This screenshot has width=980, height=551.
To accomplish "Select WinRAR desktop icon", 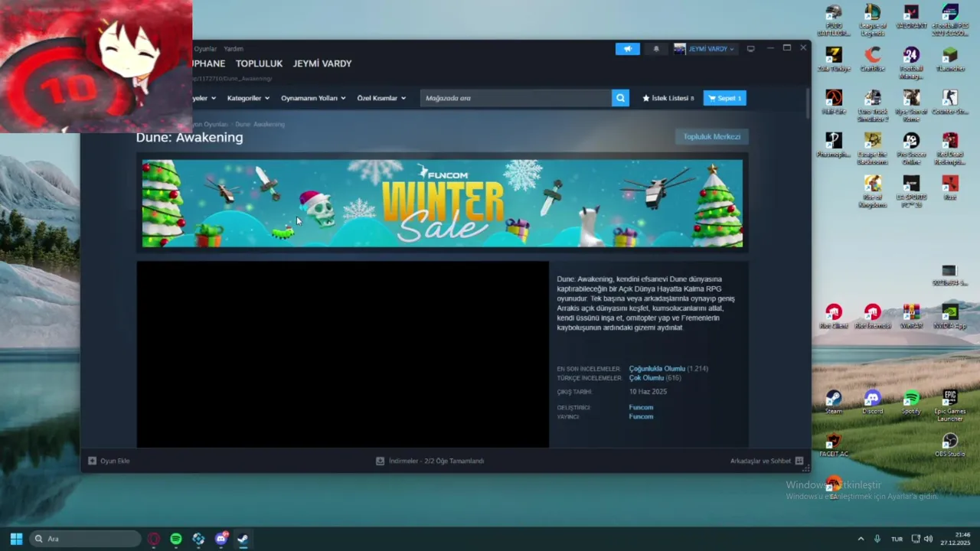I will 911,317.
